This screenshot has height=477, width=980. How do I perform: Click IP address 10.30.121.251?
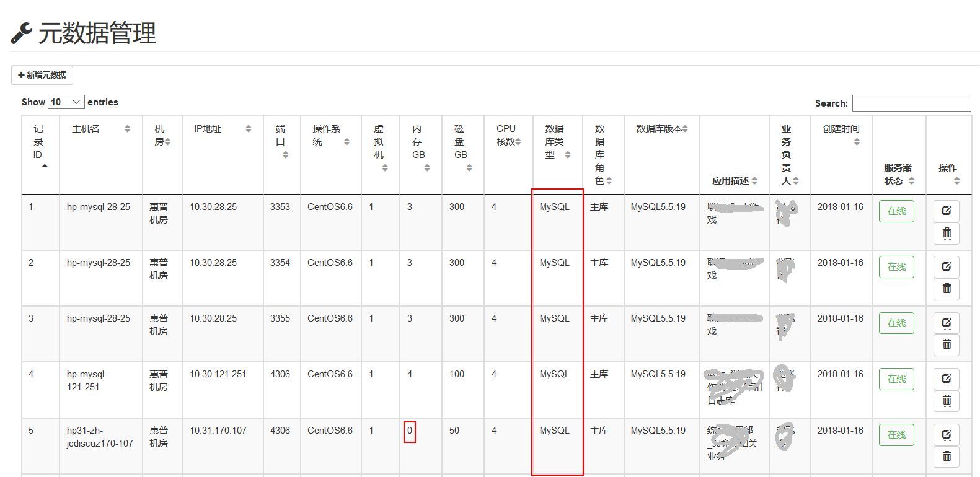click(x=218, y=374)
